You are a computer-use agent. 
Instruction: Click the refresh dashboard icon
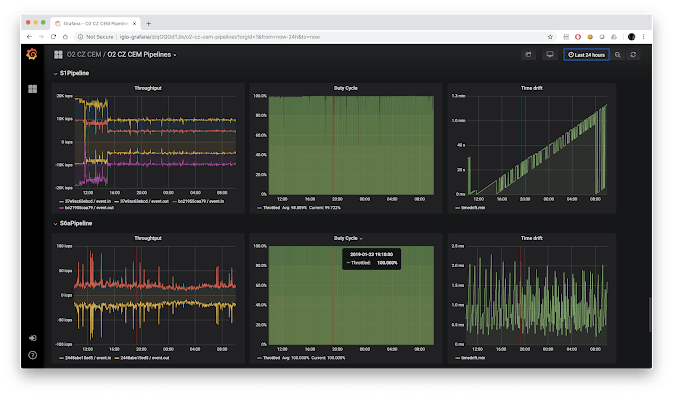click(633, 55)
